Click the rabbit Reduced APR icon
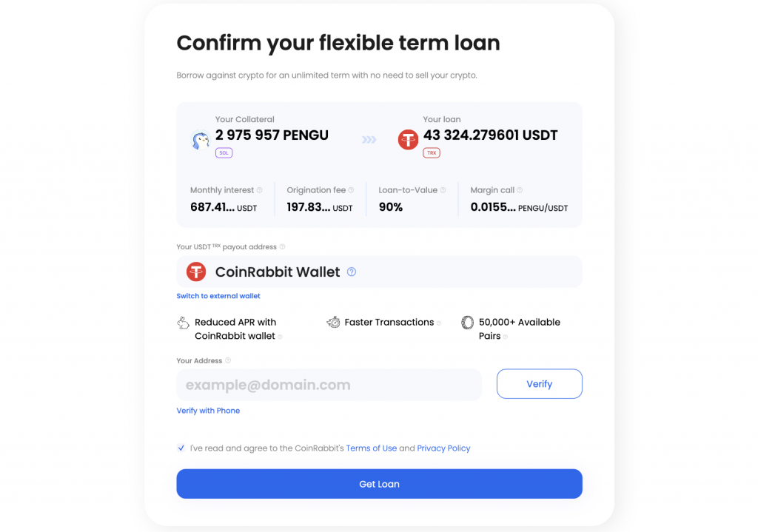 point(183,323)
